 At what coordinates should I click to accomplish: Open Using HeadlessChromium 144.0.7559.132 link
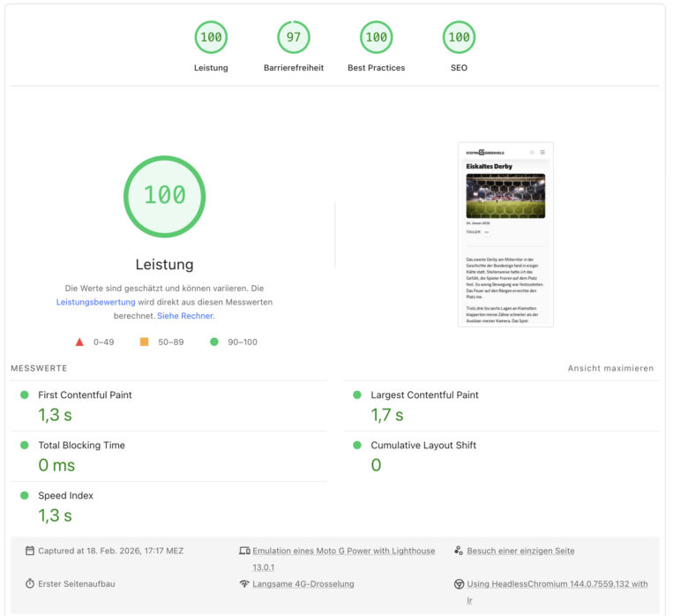click(557, 592)
